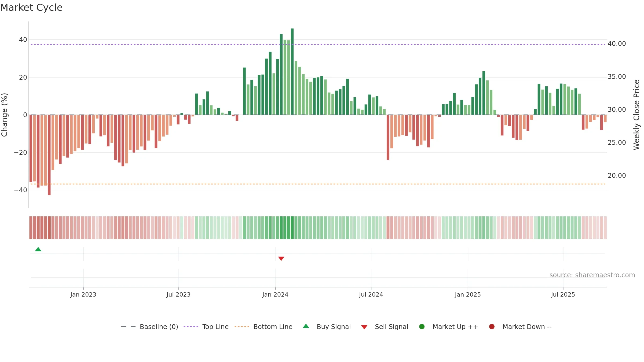Click the orange dotted Bottom Line sample in legend
644x362 pixels.
[x=242, y=327]
